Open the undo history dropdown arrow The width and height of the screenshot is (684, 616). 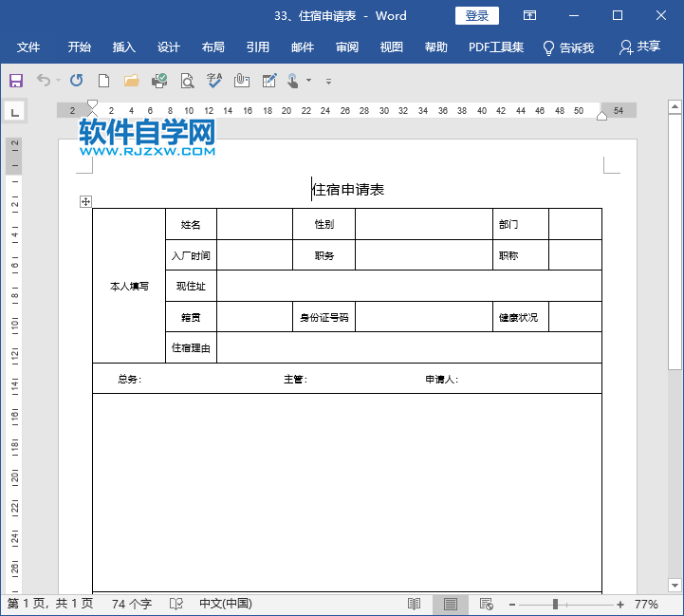pos(58,81)
